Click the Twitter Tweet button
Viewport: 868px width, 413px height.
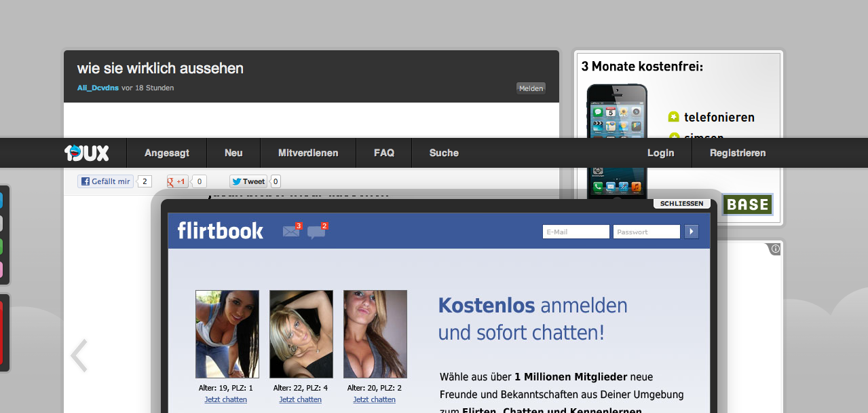[248, 181]
